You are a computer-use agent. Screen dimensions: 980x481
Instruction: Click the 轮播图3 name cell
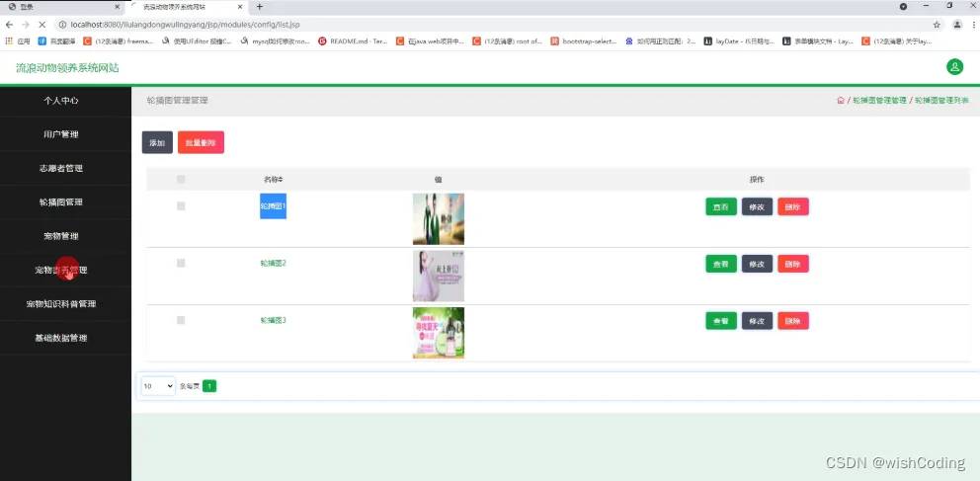[x=273, y=320]
